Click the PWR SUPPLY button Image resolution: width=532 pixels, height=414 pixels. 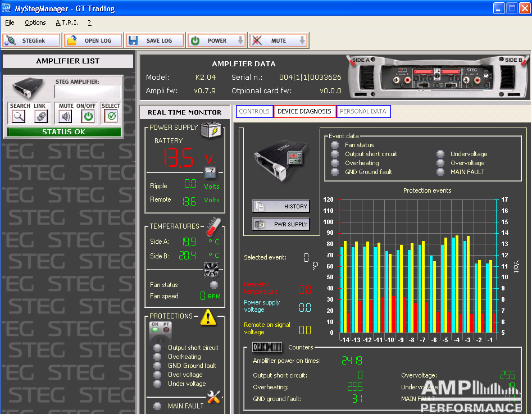[281, 224]
